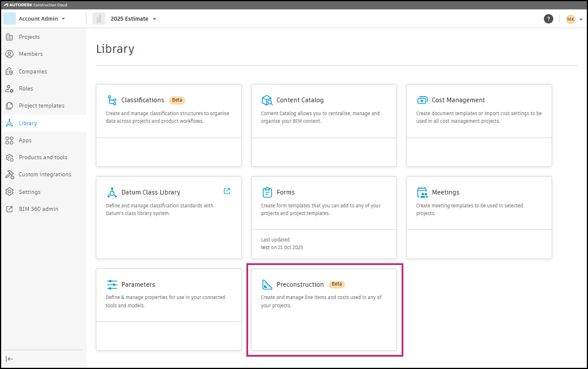Click the Classifications card icon
Image resolution: width=588 pixels, height=369 pixels.
[112, 100]
